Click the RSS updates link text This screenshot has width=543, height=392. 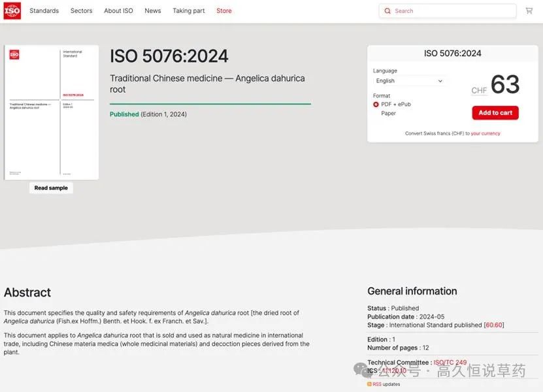pos(386,384)
